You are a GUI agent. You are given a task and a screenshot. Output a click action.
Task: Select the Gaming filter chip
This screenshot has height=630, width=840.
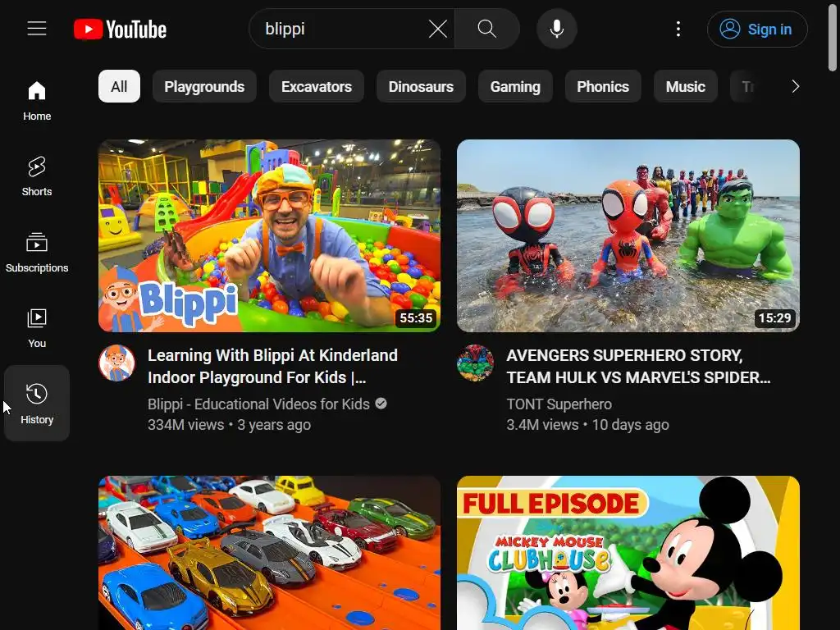click(x=515, y=86)
